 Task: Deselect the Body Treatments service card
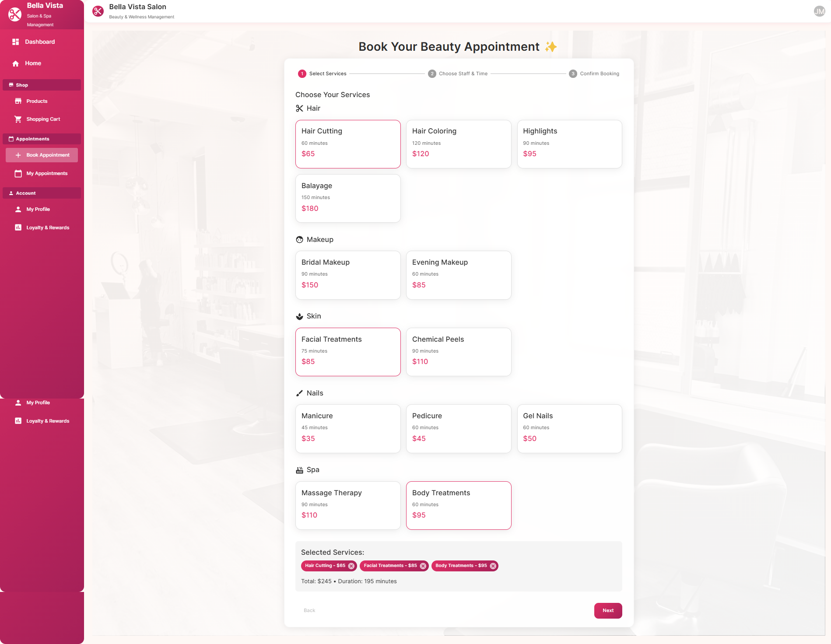pyautogui.click(x=458, y=505)
